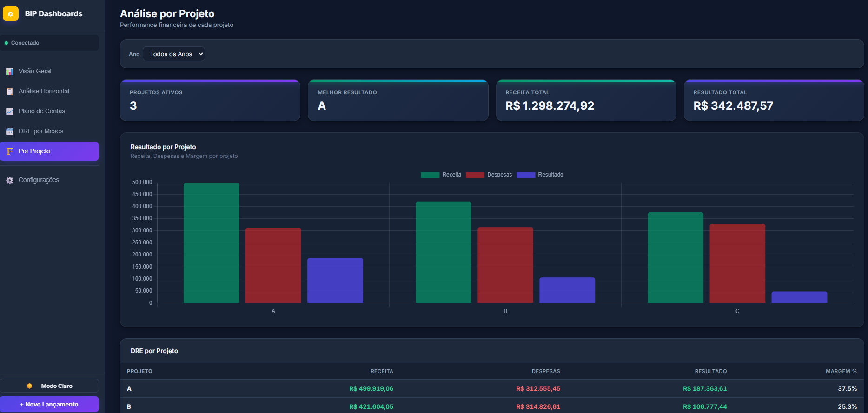Click the Receita Total summary card

586,100
